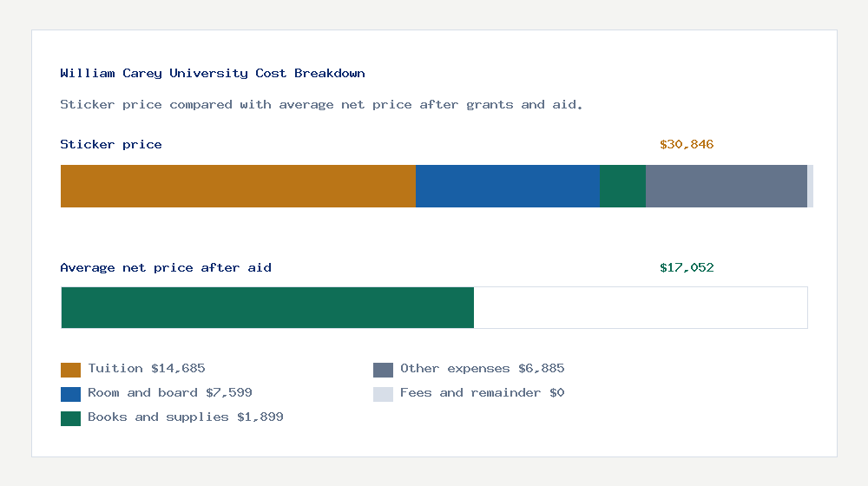Click the Sticker price heading
The image size is (868, 486).
coord(111,144)
